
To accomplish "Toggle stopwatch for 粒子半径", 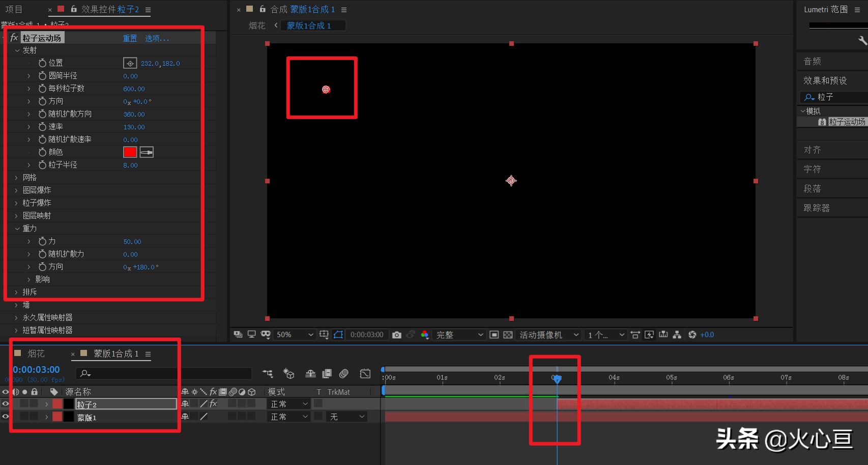I will tap(43, 165).
